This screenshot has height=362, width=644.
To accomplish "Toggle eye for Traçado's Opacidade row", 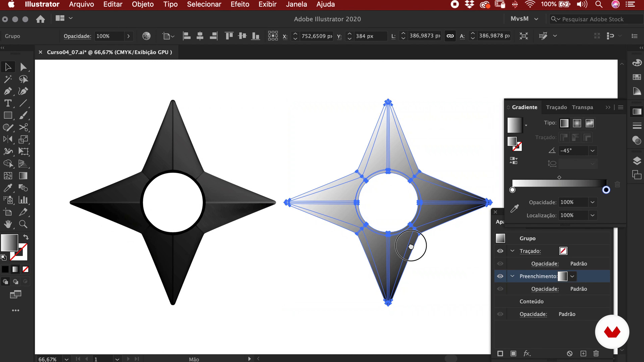I will (x=500, y=264).
